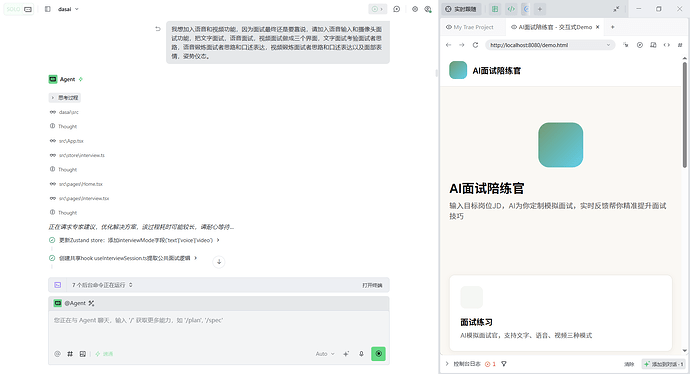Click the plus icon next to browser icon
Screen dimensions: 690x374
[540, 9]
